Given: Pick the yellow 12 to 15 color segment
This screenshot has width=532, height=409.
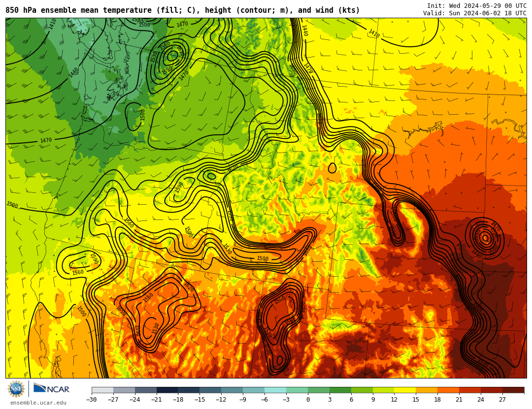Looking at the screenshot, I should (405, 390).
